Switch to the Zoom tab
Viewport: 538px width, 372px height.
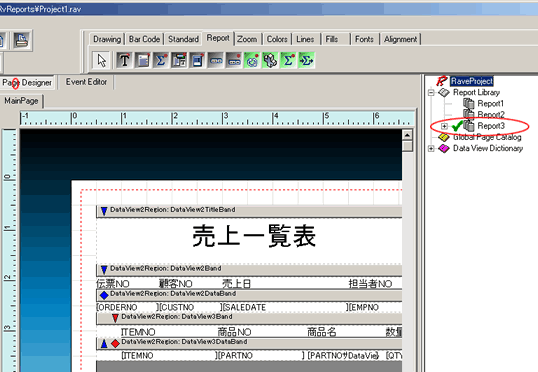(x=247, y=39)
